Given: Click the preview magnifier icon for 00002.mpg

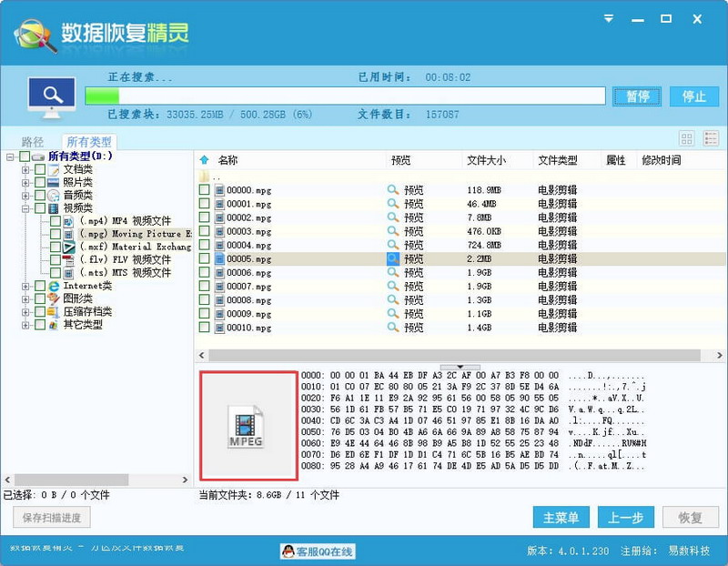Looking at the screenshot, I should pyautogui.click(x=393, y=217).
